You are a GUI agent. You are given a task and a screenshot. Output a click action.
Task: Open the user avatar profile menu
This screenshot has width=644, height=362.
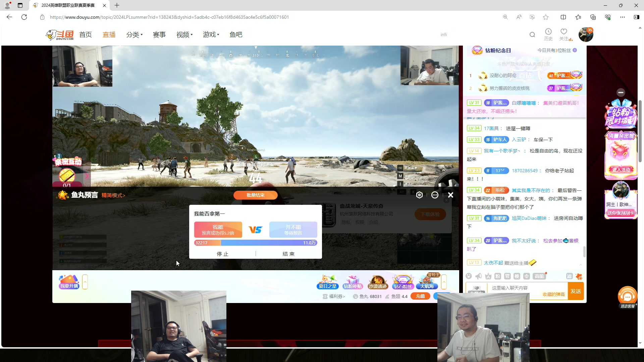(586, 35)
